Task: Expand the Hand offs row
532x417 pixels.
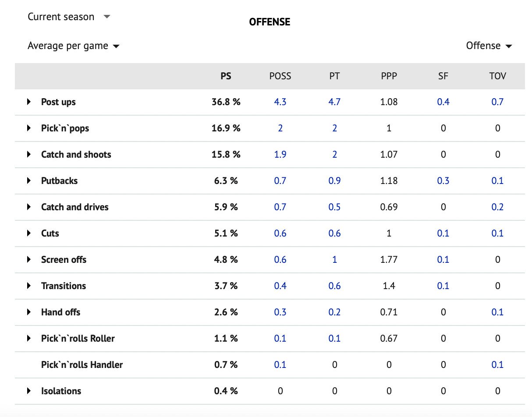Action: coord(29,312)
